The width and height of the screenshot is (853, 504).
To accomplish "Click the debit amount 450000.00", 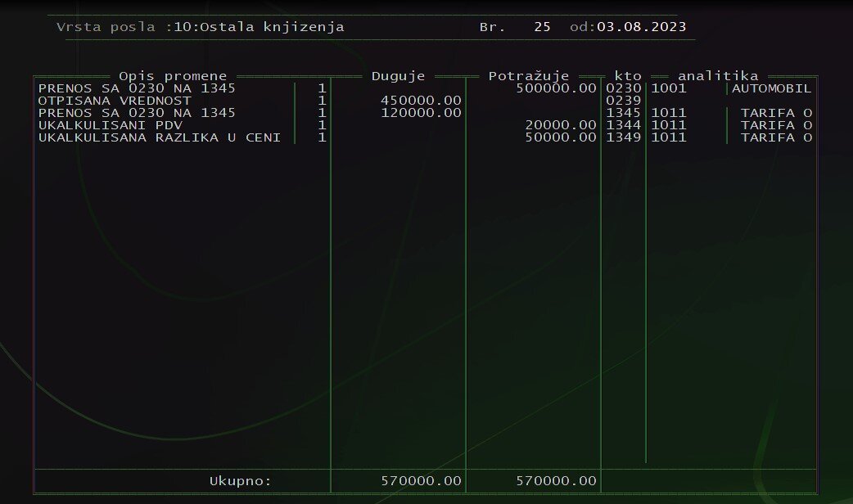I will [421, 101].
